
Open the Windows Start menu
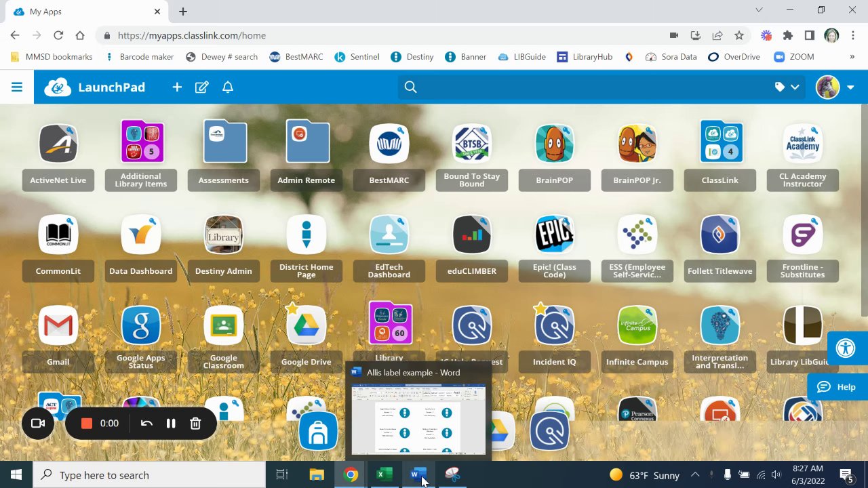tap(16, 474)
